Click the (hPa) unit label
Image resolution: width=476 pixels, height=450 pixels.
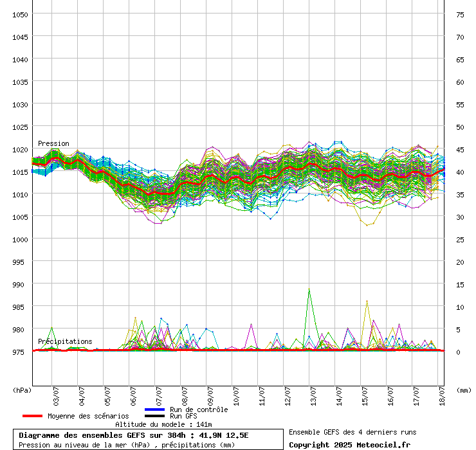pos(22,390)
